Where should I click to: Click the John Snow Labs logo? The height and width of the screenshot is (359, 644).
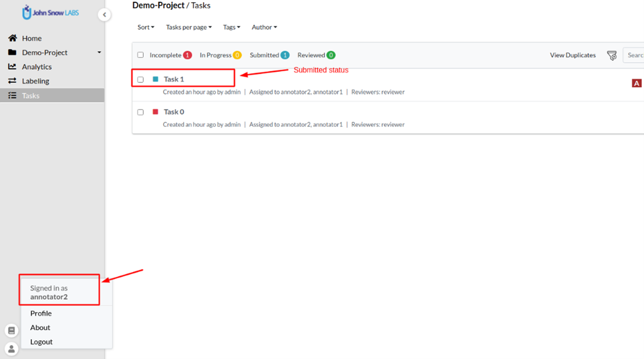tap(50, 12)
